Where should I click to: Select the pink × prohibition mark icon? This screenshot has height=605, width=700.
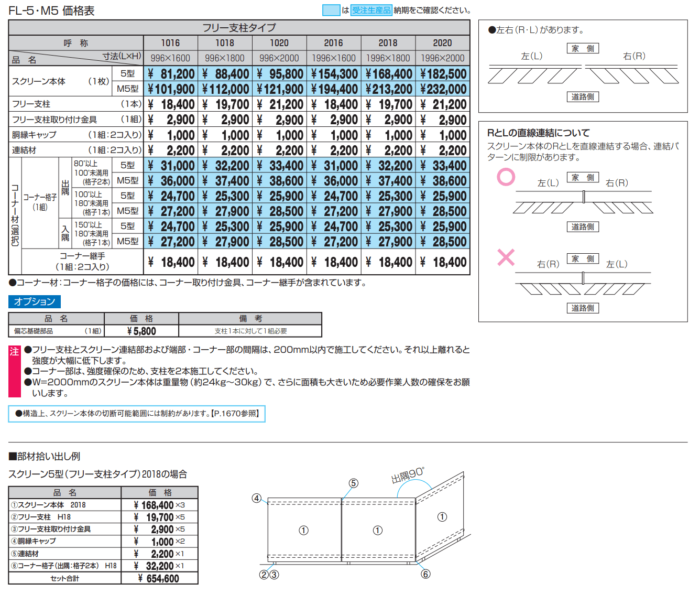505,257
